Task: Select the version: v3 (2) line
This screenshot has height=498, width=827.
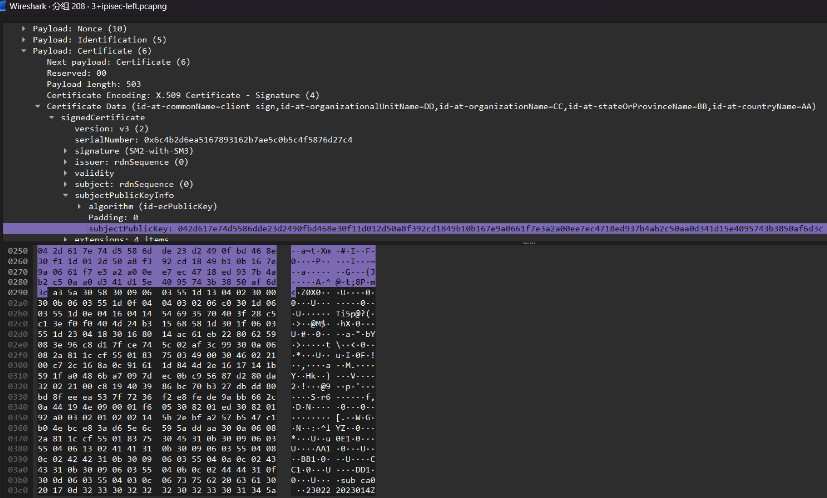Action: tap(111, 128)
